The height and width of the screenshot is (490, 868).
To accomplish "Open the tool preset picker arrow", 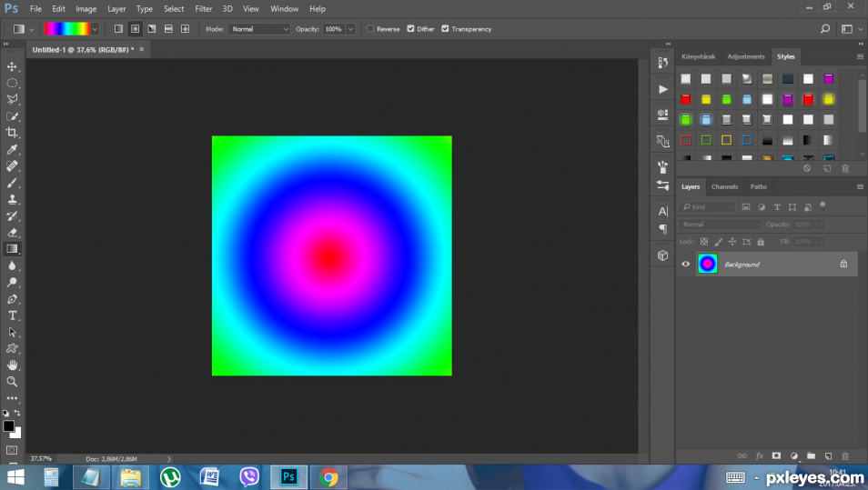I will [x=32, y=29].
